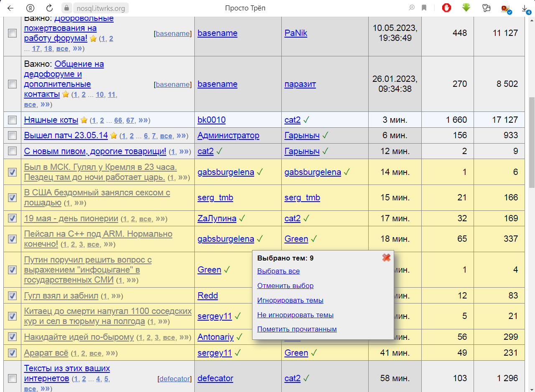Click the page vertical scrollbar thumb
This screenshot has width=535, height=392.
pos(531,142)
